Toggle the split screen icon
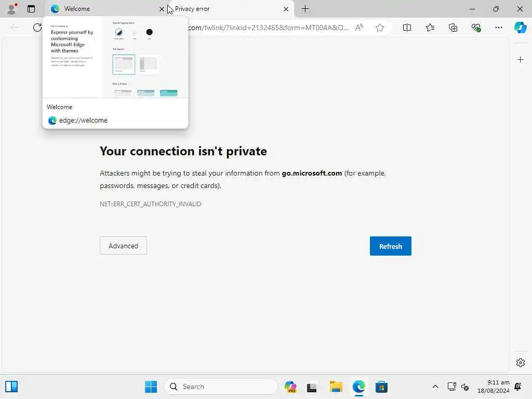This screenshot has width=532, height=399. click(x=407, y=28)
